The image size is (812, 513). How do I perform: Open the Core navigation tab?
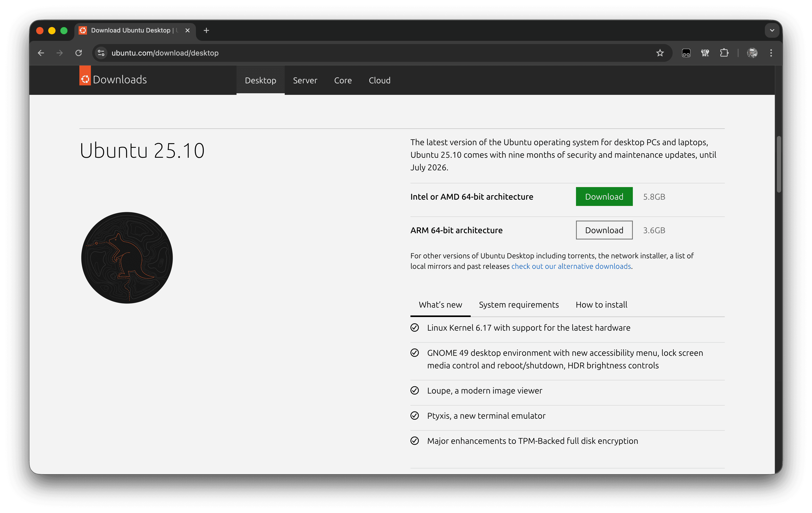pyautogui.click(x=343, y=80)
